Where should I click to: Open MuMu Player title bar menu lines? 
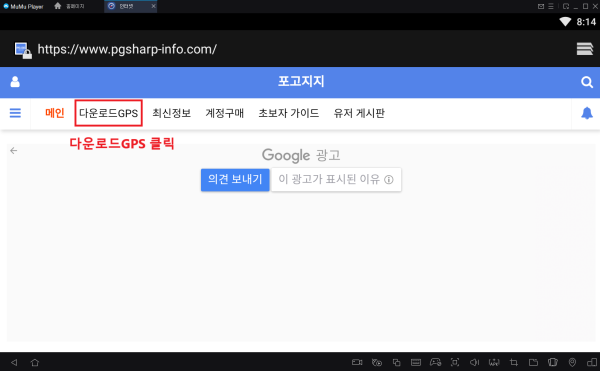[x=551, y=6]
